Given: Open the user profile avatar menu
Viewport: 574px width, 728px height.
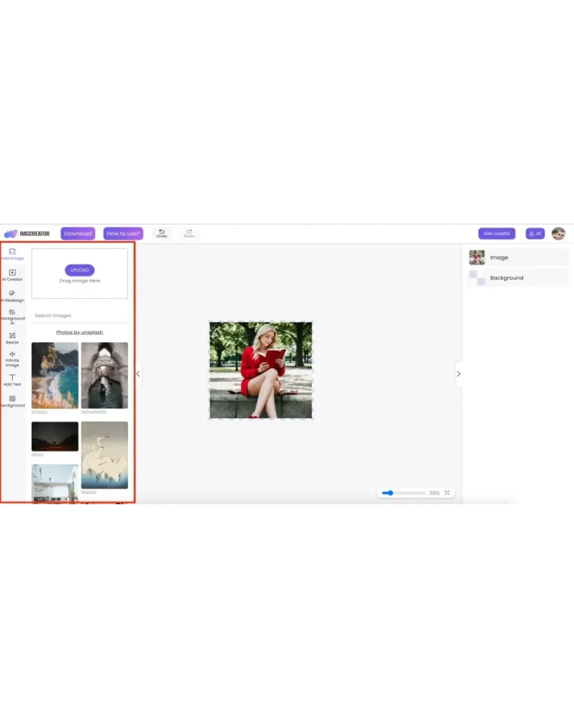Looking at the screenshot, I should coord(558,234).
